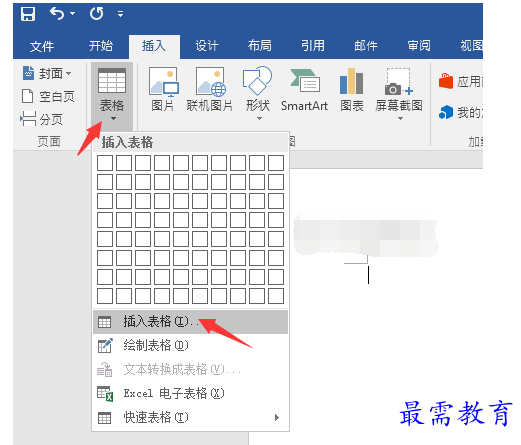Image resolution: width=521 pixels, height=445 pixels.
Task: Click the Redo/Repeat circular arrow icon
Action: point(97,14)
